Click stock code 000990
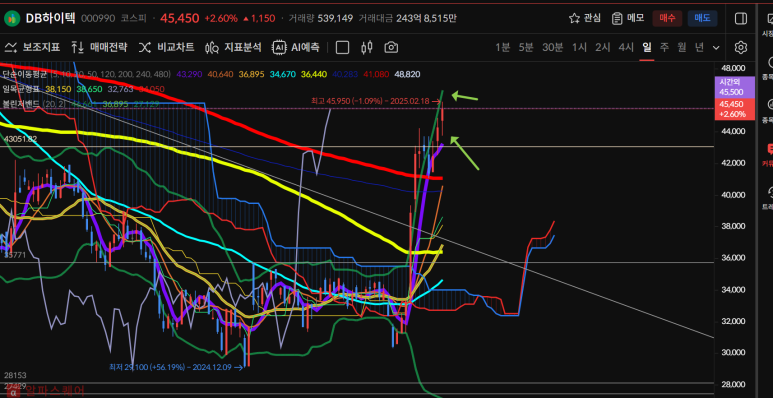Image resolution: width=773 pixels, height=398 pixels. pyautogui.click(x=98, y=19)
